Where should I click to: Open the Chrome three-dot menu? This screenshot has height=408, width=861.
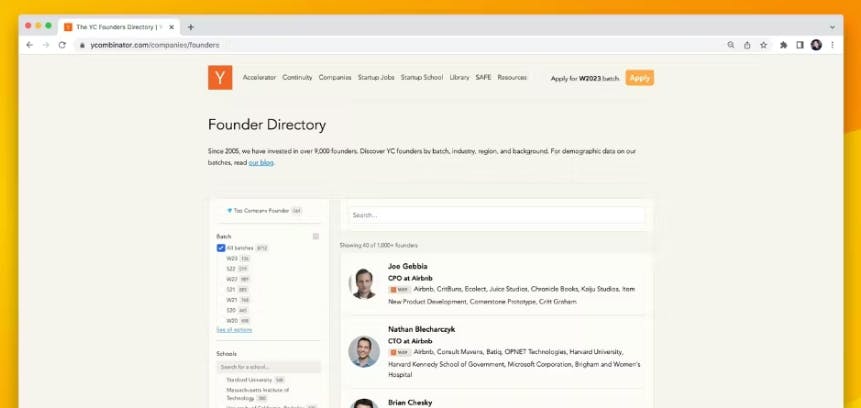(832, 45)
